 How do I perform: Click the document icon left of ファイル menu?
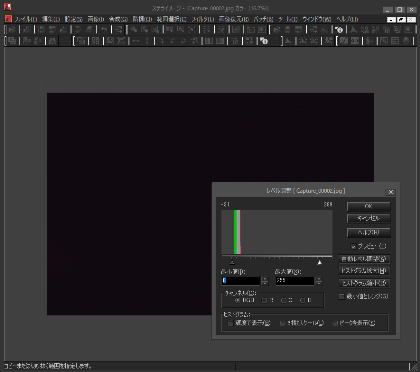point(8,19)
